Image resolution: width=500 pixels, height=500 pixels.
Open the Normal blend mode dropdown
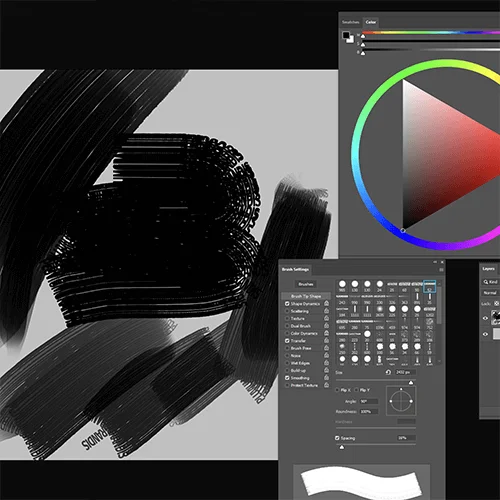(x=490, y=293)
